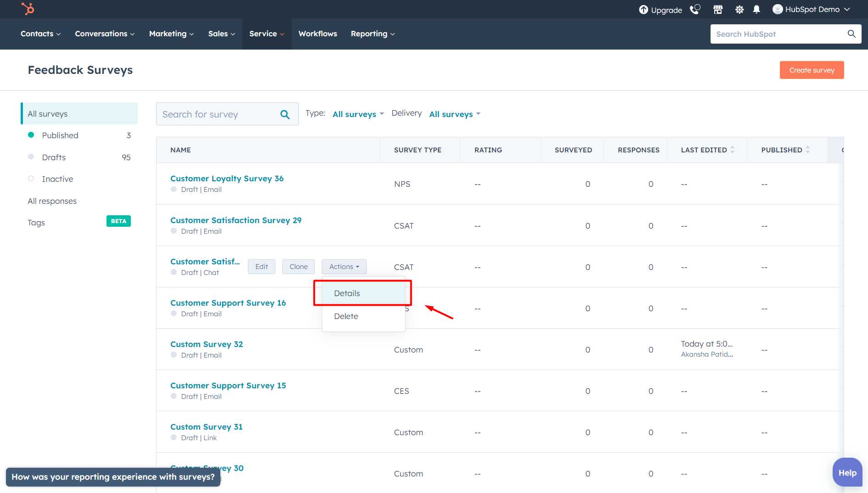The image size is (868, 493).
Task: Open the Conversations menu
Action: point(105,34)
